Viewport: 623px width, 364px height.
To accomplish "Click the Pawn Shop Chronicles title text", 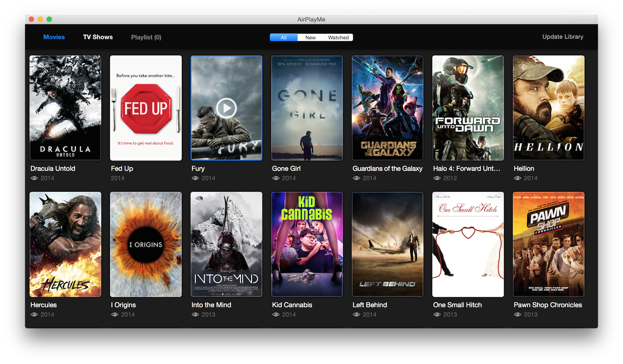I will (x=548, y=305).
